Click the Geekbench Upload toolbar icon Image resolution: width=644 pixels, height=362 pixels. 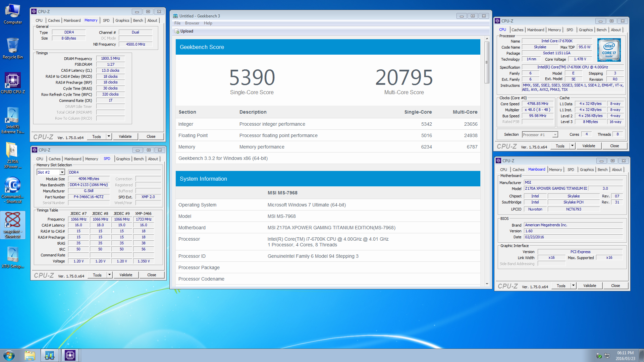tap(177, 31)
